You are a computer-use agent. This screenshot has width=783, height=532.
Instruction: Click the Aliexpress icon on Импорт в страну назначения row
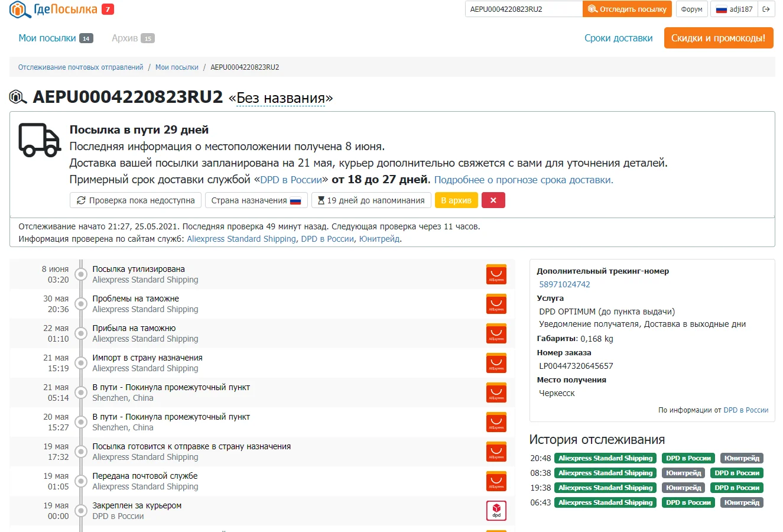(x=496, y=363)
